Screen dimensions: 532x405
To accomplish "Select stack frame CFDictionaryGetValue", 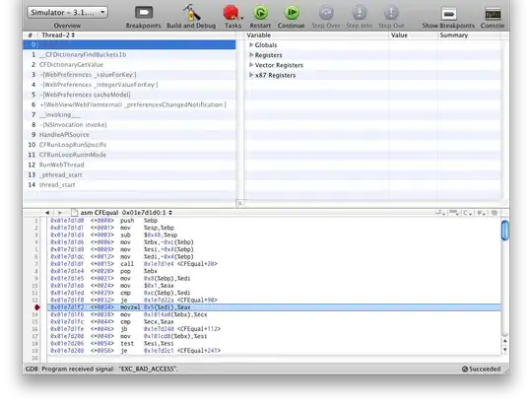I will click(x=129, y=64).
